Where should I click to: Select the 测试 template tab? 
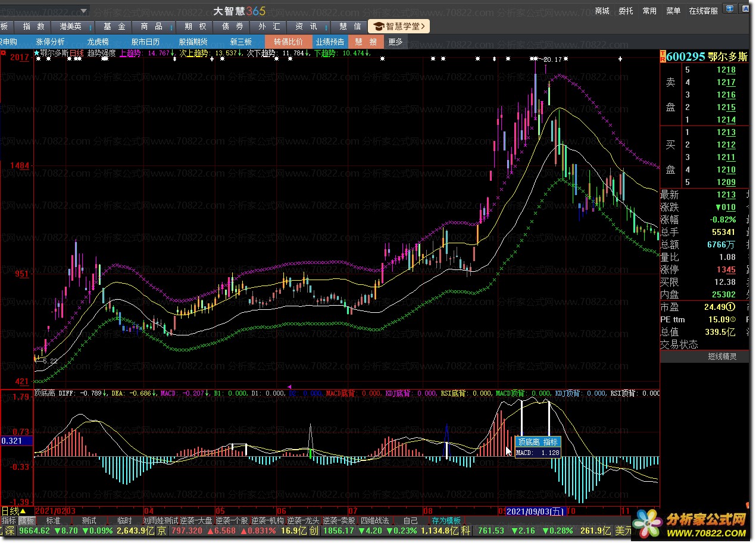point(89,521)
